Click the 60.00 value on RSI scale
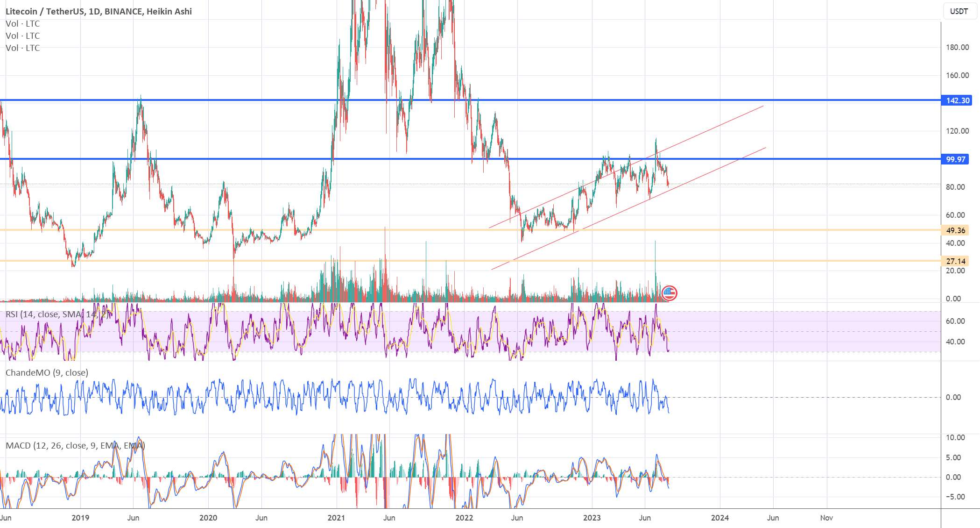 coord(955,321)
